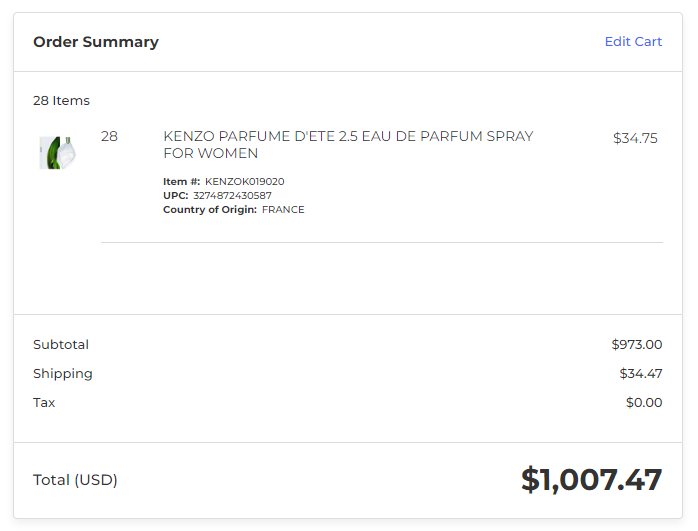Select the 28 Items count text
The image size is (698, 531).
[x=61, y=101]
